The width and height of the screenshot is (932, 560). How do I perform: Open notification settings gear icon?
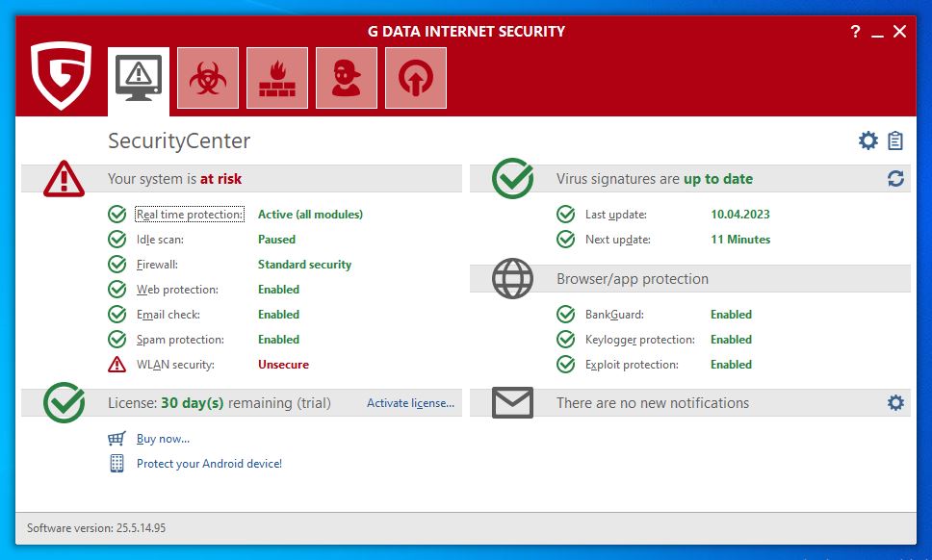[895, 402]
